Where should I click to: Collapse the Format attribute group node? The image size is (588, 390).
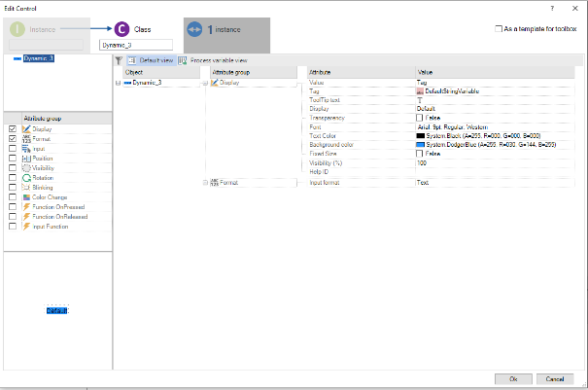click(x=205, y=183)
